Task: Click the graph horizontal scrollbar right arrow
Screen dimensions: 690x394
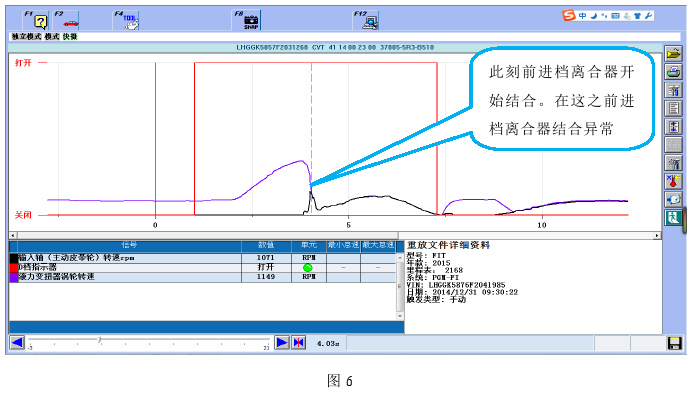Action: [657, 236]
